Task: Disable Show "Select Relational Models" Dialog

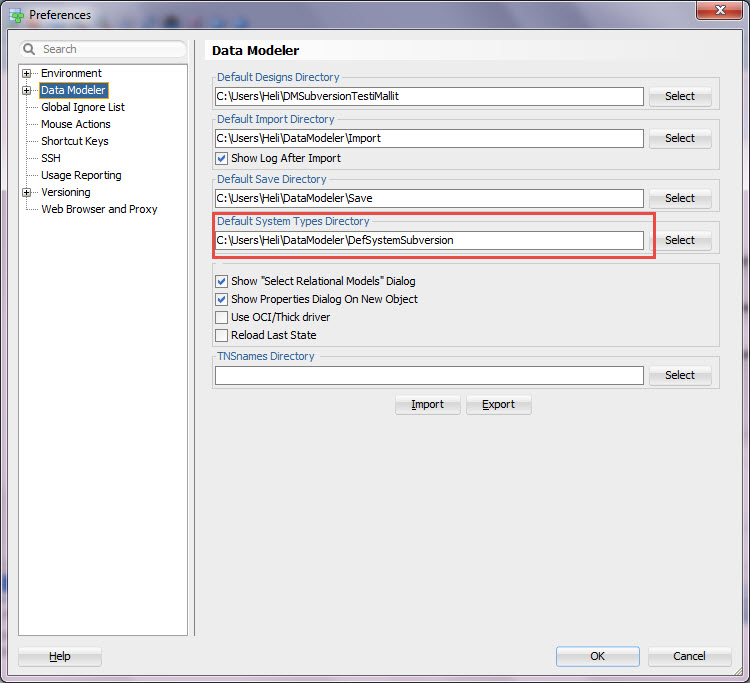Action: pyautogui.click(x=222, y=281)
